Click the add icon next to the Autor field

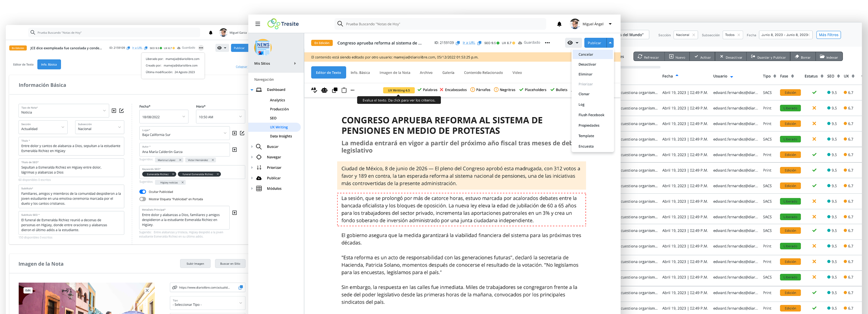235,150
